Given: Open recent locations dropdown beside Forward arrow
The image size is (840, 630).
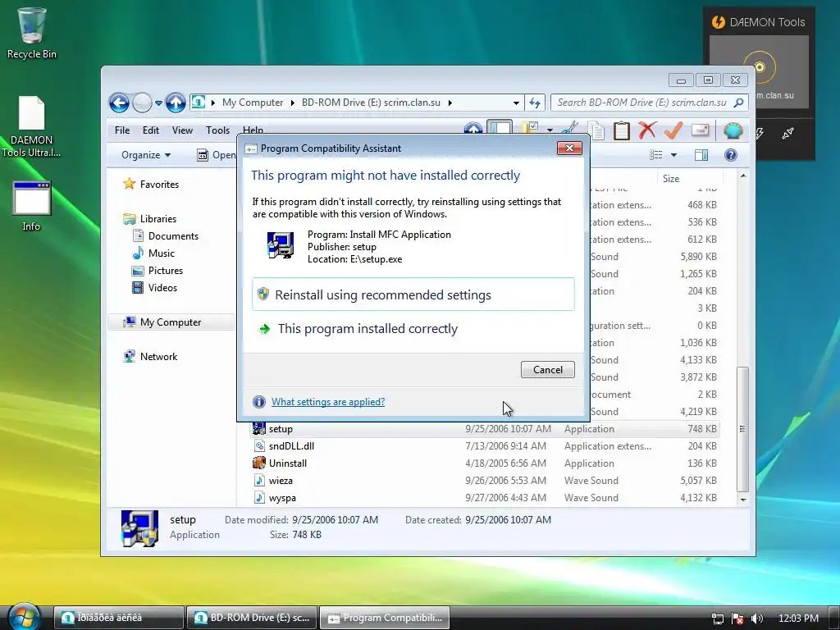Looking at the screenshot, I should point(158,103).
